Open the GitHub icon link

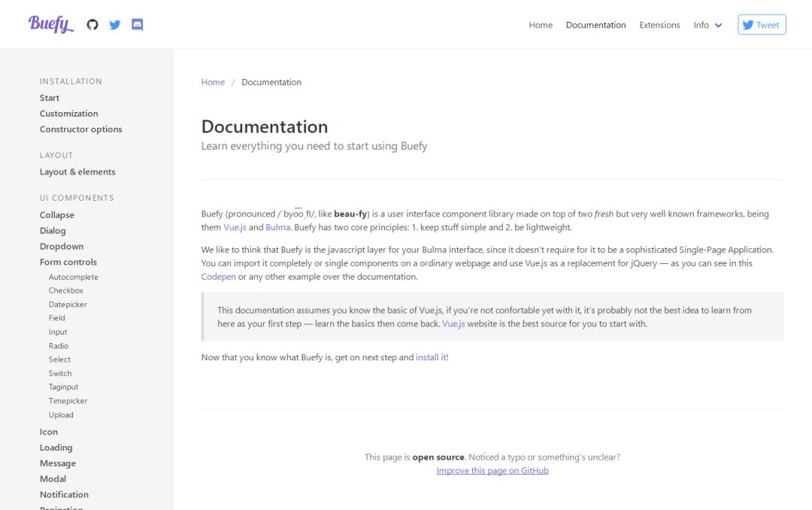click(92, 24)
